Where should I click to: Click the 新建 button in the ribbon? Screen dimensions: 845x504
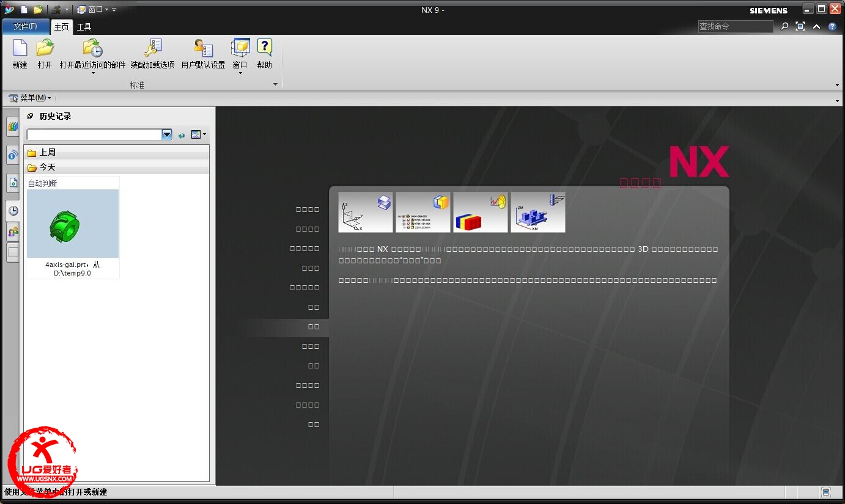click(x=20, y=54)
